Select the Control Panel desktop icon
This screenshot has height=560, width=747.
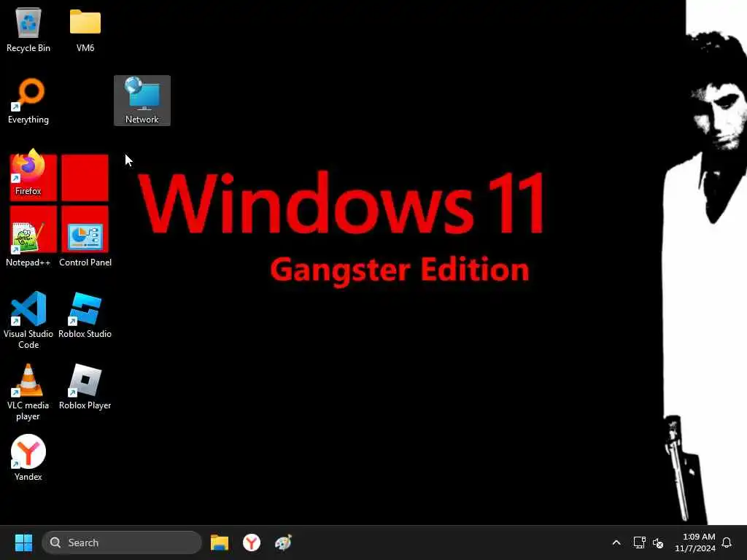[x=85, y=244]
